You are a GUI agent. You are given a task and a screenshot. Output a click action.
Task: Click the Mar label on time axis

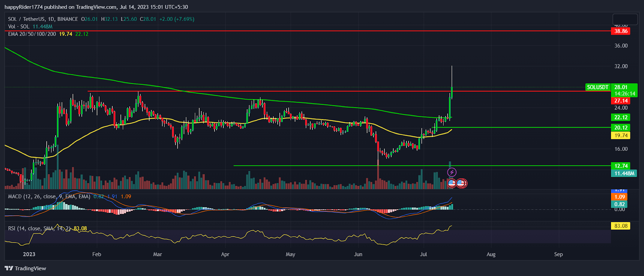coord(157,254)
